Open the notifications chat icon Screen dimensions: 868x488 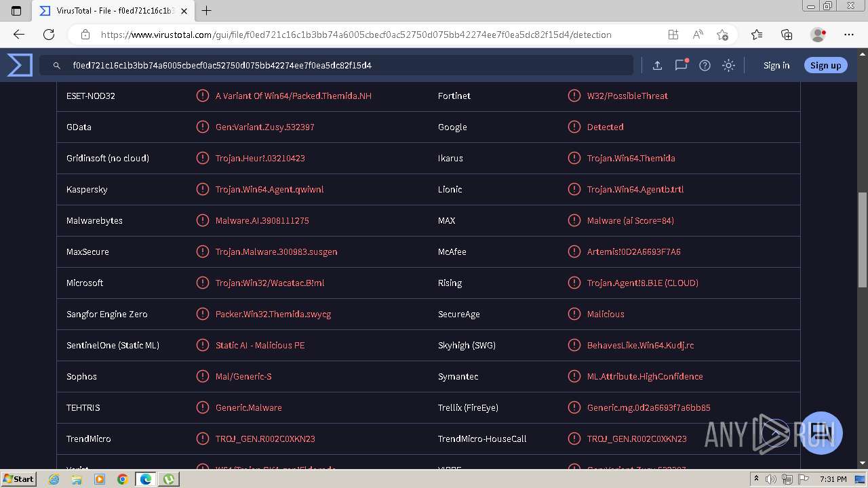tap(681, 65)
